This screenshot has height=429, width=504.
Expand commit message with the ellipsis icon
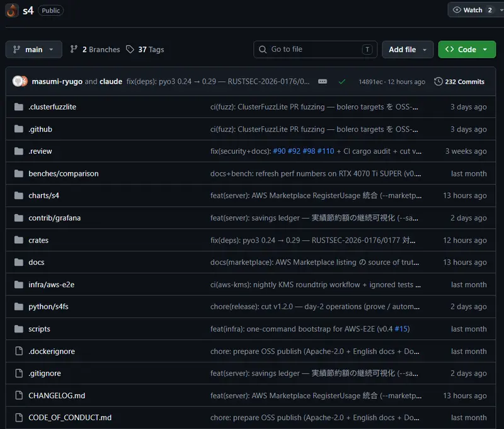[323, 82]
